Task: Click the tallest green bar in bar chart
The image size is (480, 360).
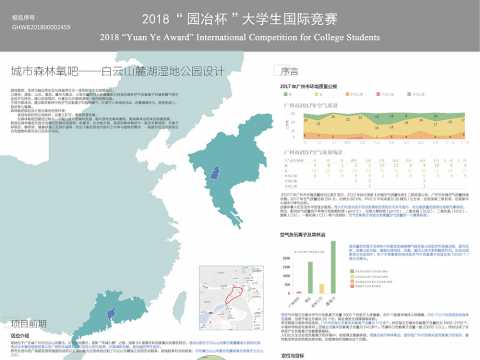Action: (333, 267)
